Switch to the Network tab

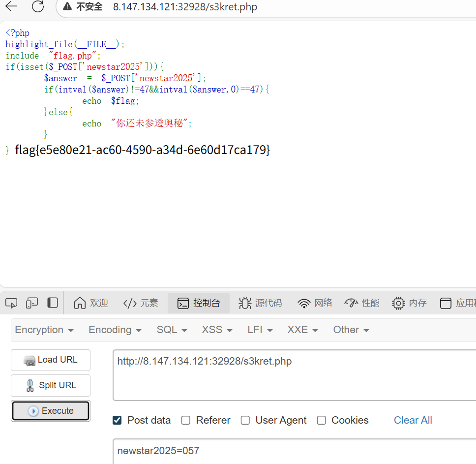coord(315,303)
